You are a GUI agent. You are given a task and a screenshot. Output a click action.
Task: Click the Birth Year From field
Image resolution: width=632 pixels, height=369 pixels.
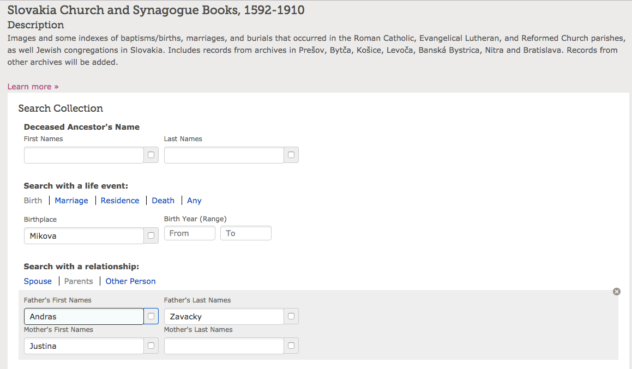pyautogui.click(x=189, y=233)
